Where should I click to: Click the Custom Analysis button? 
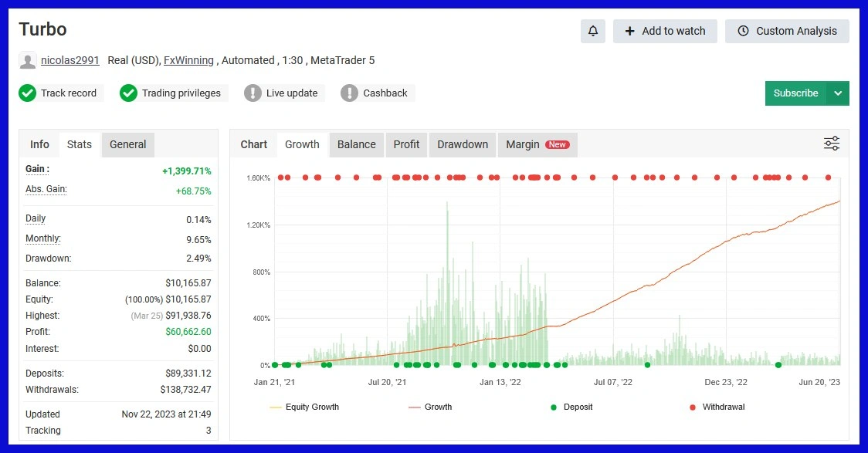(787, 31)
